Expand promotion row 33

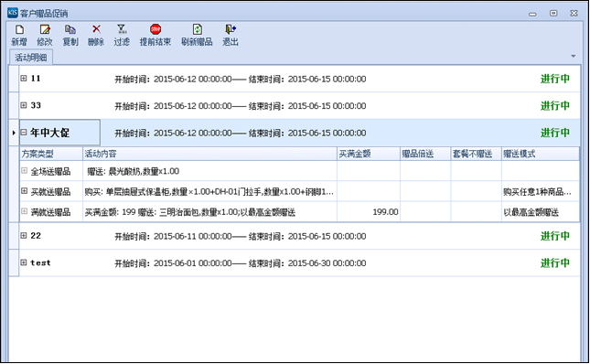(x=24, y=105)
